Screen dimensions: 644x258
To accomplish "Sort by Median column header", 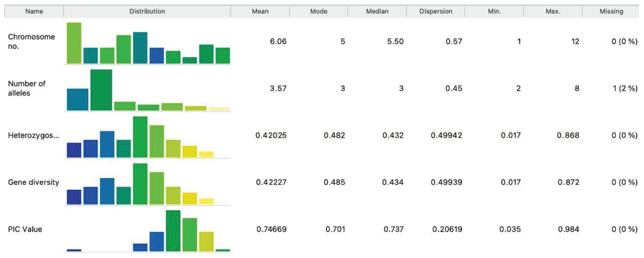I will (x=377, y=11).
